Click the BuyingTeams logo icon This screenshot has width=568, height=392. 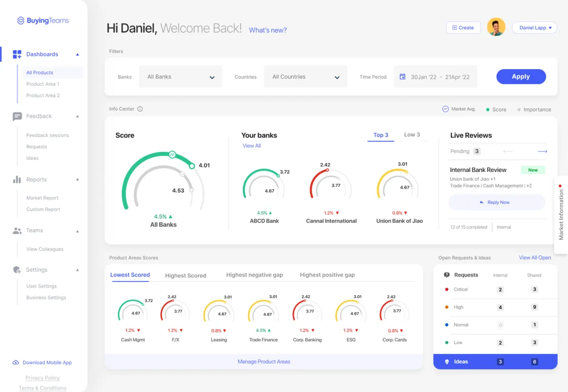(20, 21)
